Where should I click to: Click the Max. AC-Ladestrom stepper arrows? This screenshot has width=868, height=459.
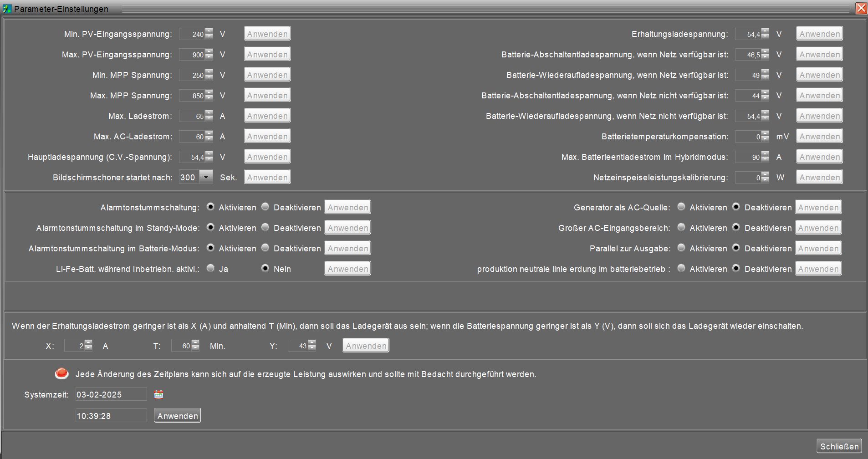pos(209,136)
